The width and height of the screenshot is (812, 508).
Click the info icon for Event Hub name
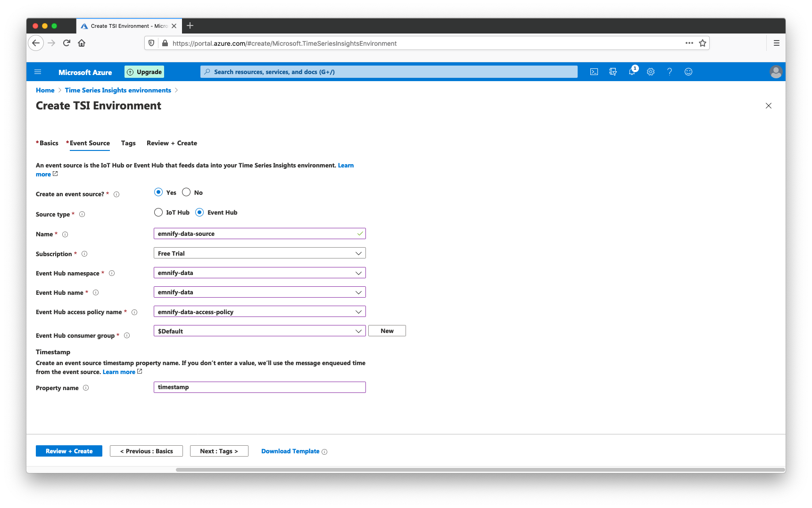[96, 292]
